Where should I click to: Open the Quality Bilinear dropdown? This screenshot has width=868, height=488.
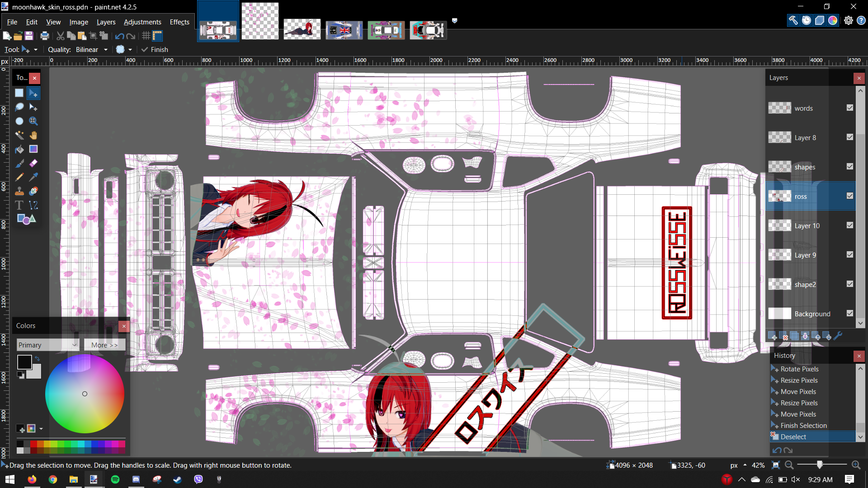(x=105, y=50)
